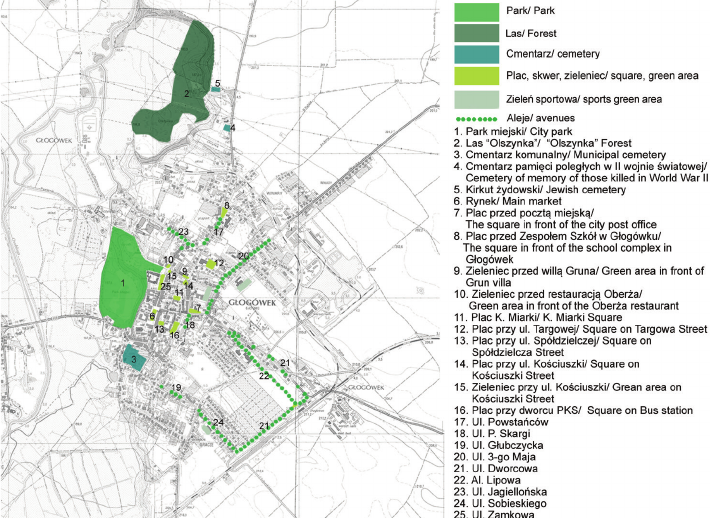
Task: Click map number 20 on 3-go Maja avenue
Action: pos(244,256)
